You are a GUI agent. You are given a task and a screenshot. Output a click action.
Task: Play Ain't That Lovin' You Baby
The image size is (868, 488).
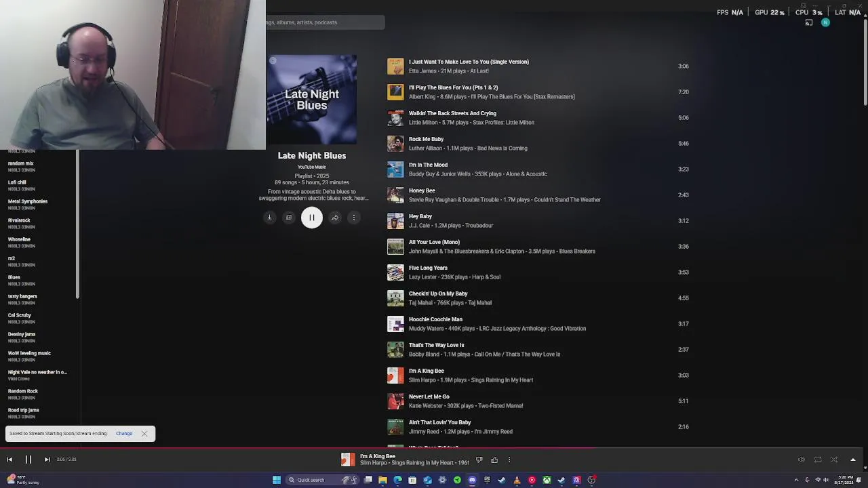point(439,422)
